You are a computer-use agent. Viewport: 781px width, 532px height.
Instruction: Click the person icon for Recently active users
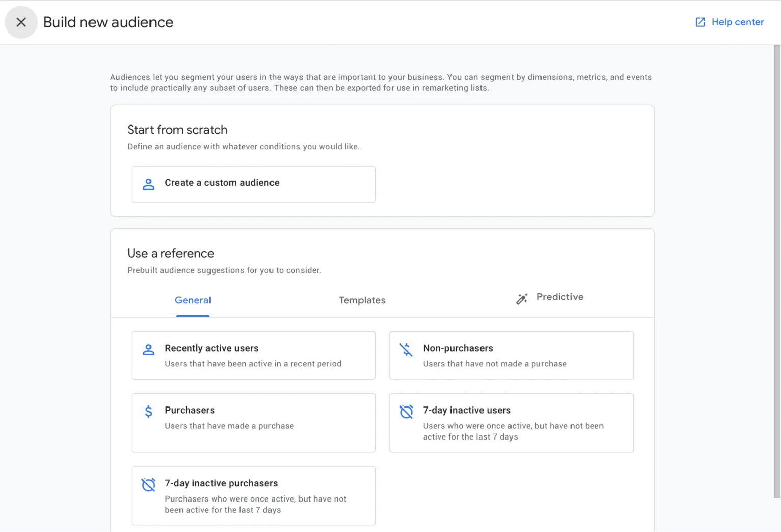[148, 350]
